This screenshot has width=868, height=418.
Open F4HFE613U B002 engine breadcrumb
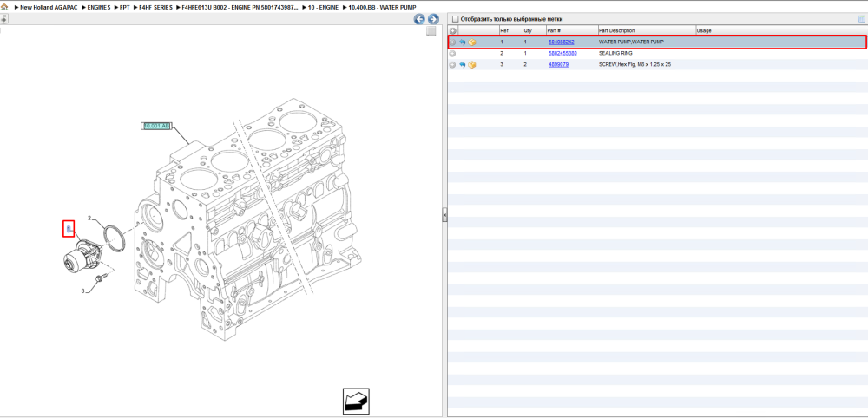pyautogui.click(x=240, y=7)
